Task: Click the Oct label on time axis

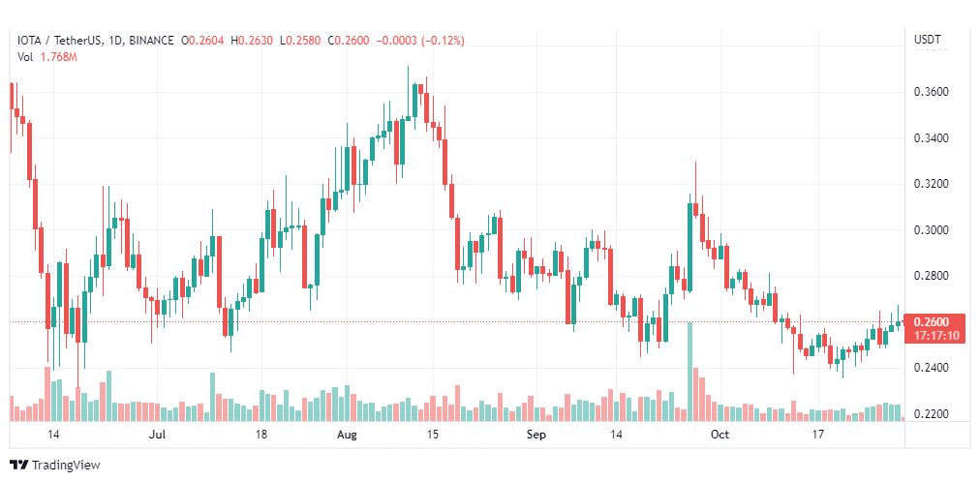Action: click(x=719, y=436)
